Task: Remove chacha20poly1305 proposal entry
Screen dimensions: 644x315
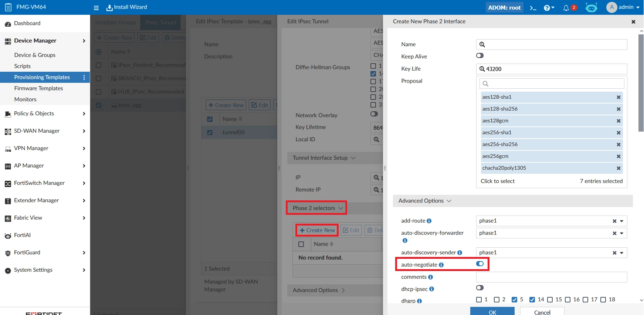Action: (618, 168)
